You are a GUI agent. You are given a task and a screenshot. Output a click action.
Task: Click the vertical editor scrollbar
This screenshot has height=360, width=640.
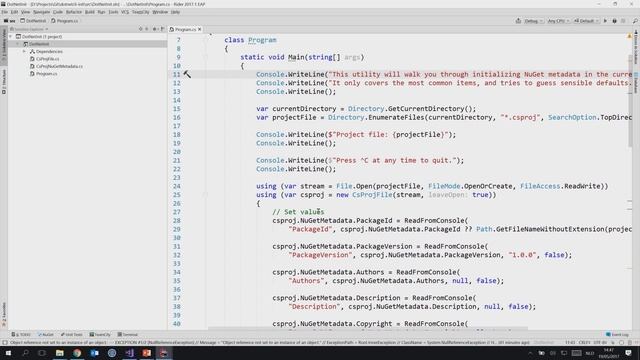coord(630,100)
